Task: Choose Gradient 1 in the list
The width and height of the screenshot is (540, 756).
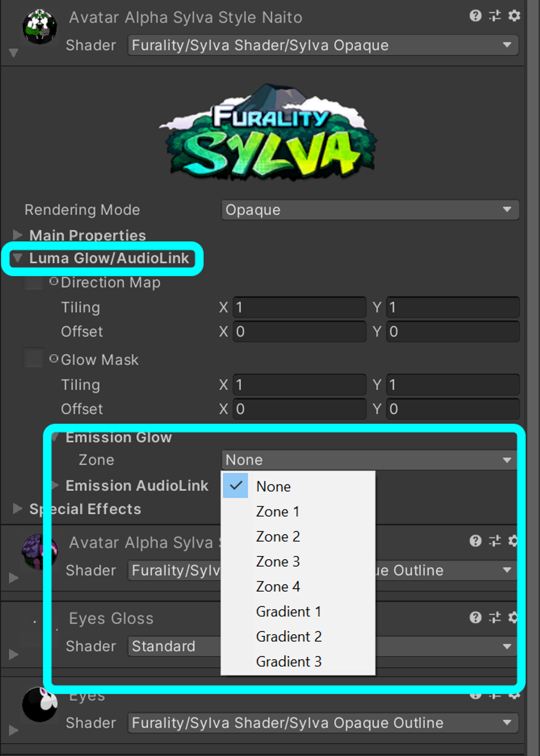Action: [298, 611]
